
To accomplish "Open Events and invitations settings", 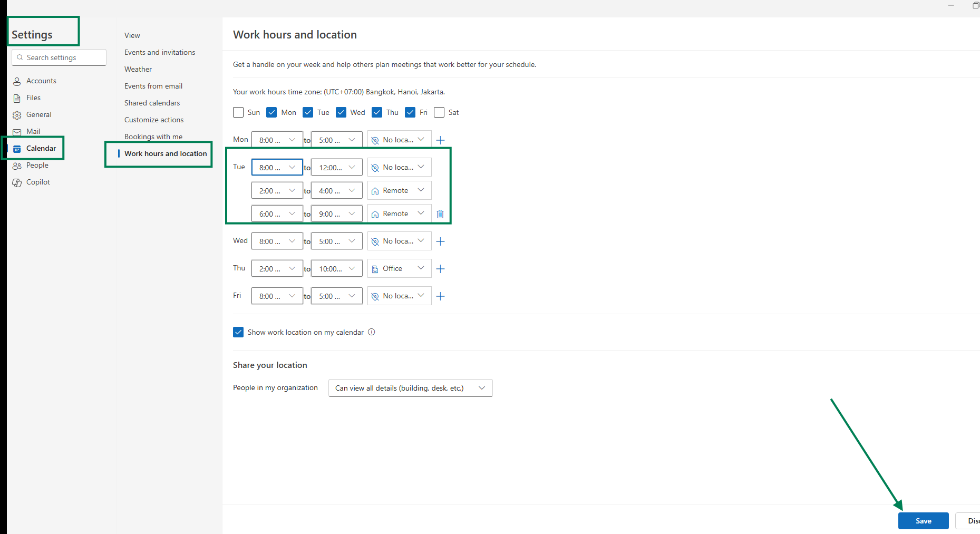I will pos(160,52).
